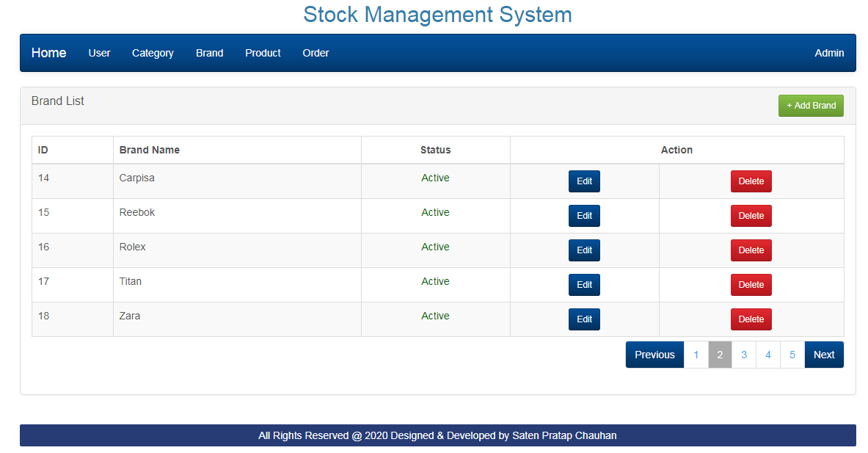This screenshot has height=453, width=868.
Task: Click the Admin account link
Action: (x=829, y=53)
